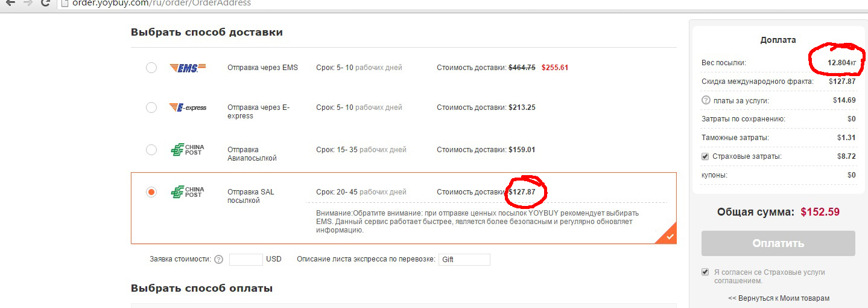Viewport: 868px width, 308px height.
Task: Click the browser forward arrow
Action: (x=28, y=3)
